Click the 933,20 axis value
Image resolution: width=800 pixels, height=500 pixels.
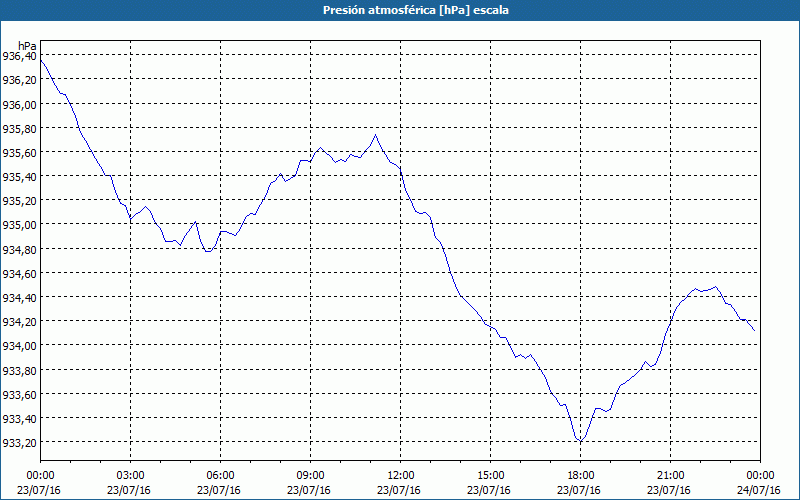(x=19, y=443)
